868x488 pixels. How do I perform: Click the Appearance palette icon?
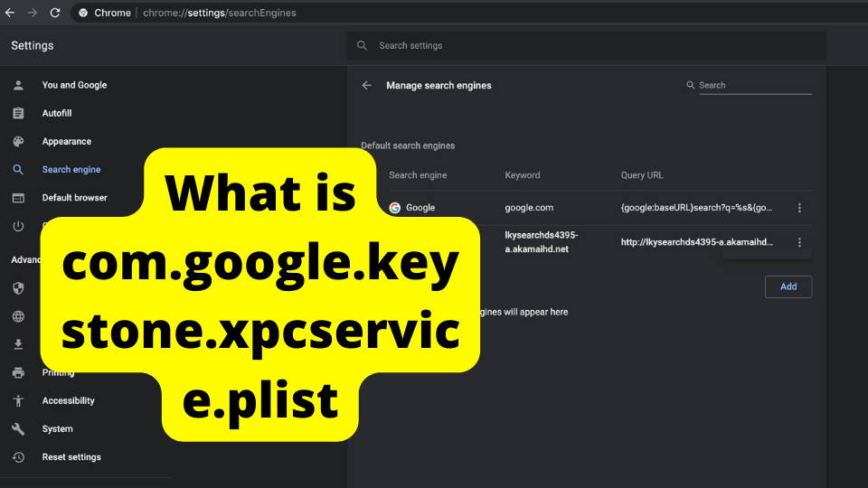[x=18, y=142]
